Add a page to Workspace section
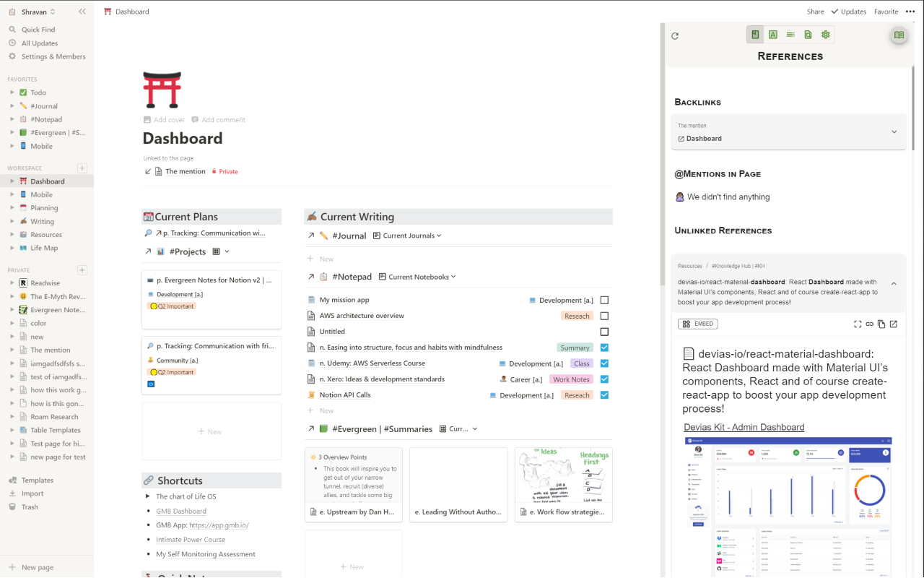This screenshot has height=578, width=924. pyautogui.click(x=82, y=168)
